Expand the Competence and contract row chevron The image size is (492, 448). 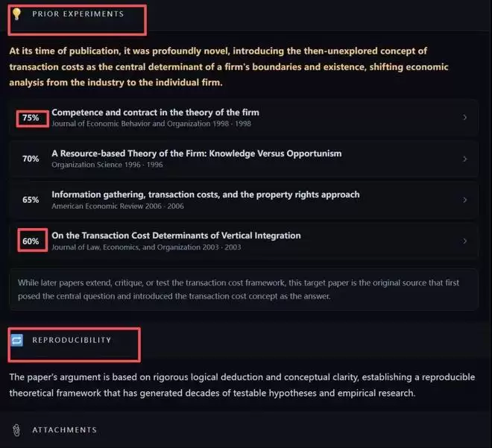tap(464, 118)
